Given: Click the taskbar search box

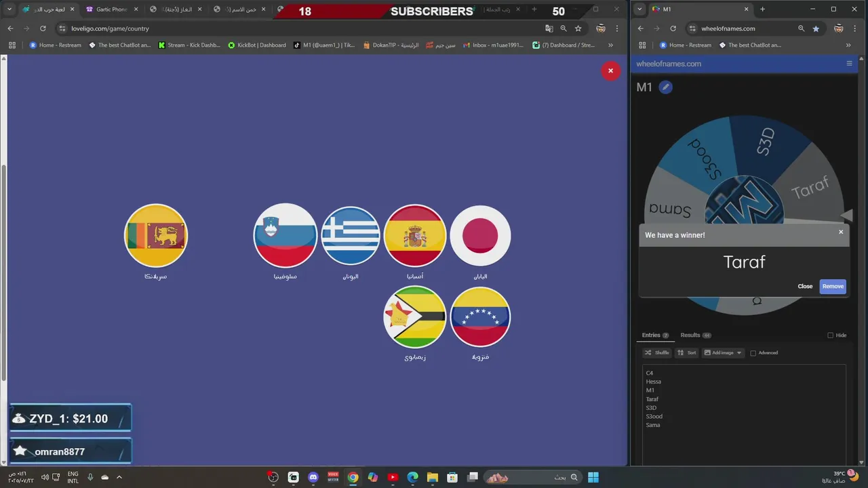Looking at the screenshot, I should [532, 477].
